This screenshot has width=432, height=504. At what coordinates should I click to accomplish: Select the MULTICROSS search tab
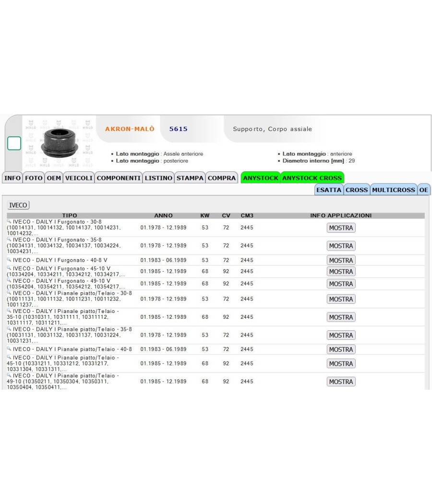click(x=394, y=190)
